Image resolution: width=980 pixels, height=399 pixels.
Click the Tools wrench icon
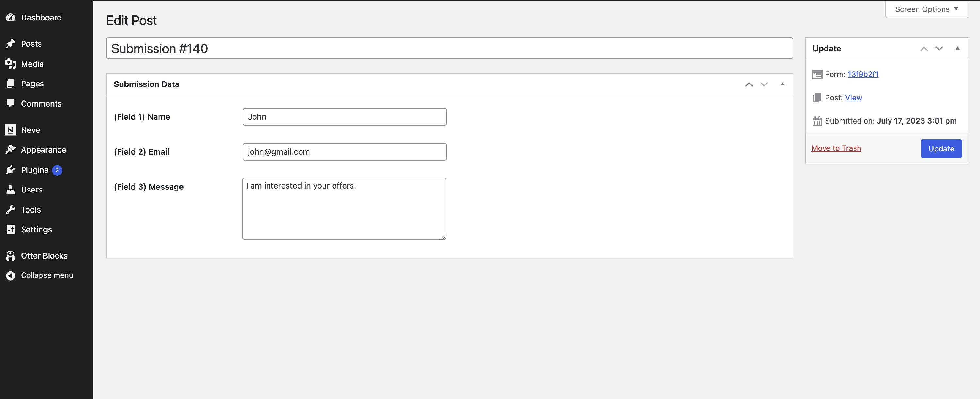pos(11,210)
